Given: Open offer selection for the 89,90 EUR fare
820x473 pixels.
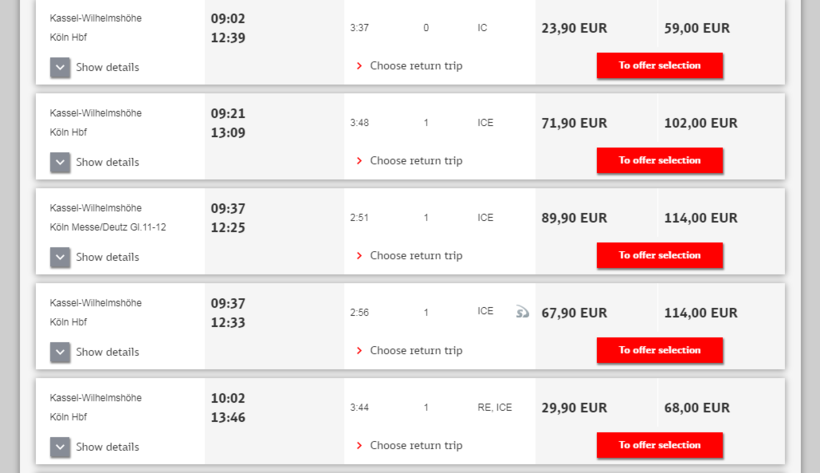Looking at the screenshot, I should (x=659, y=255).
